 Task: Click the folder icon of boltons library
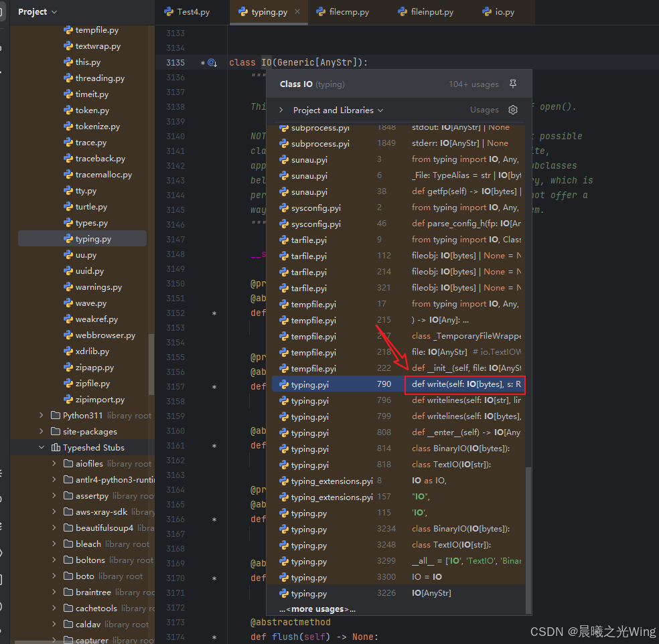[68, 560]
